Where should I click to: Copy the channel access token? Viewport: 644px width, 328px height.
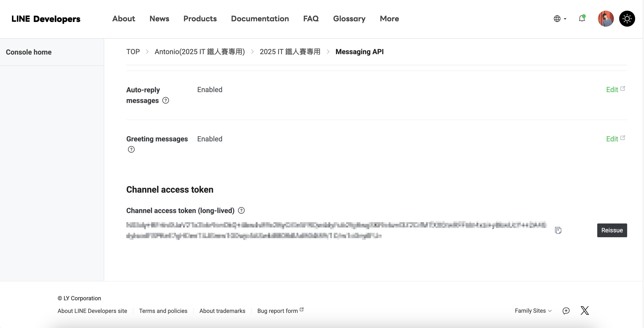tap(558, 230)
